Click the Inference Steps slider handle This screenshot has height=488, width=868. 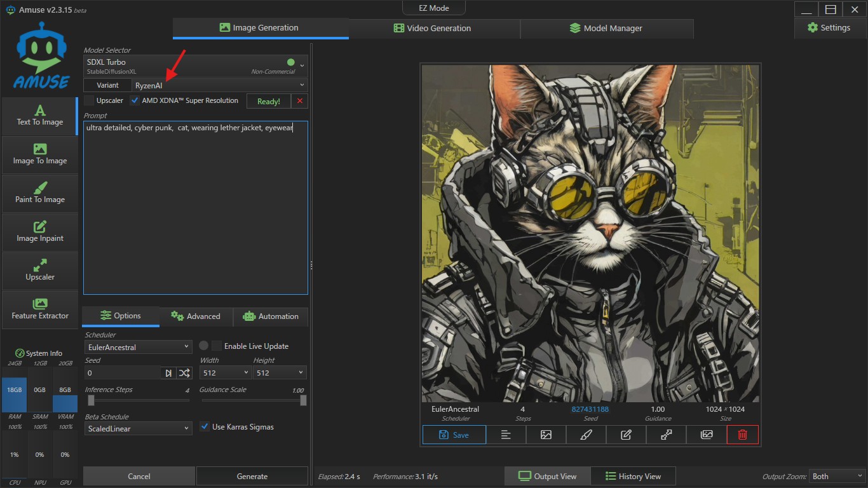pos(92,400)
